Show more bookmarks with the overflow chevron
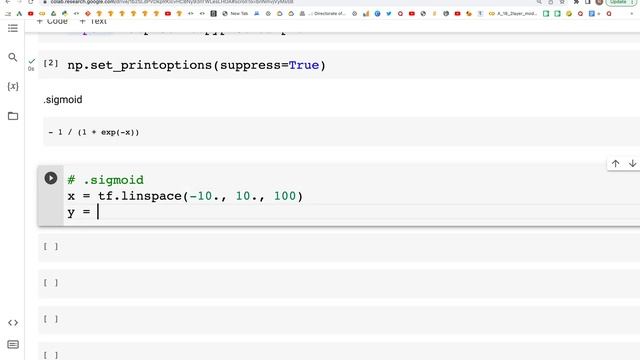The image size is (640, 360). (x=632, y=13)
